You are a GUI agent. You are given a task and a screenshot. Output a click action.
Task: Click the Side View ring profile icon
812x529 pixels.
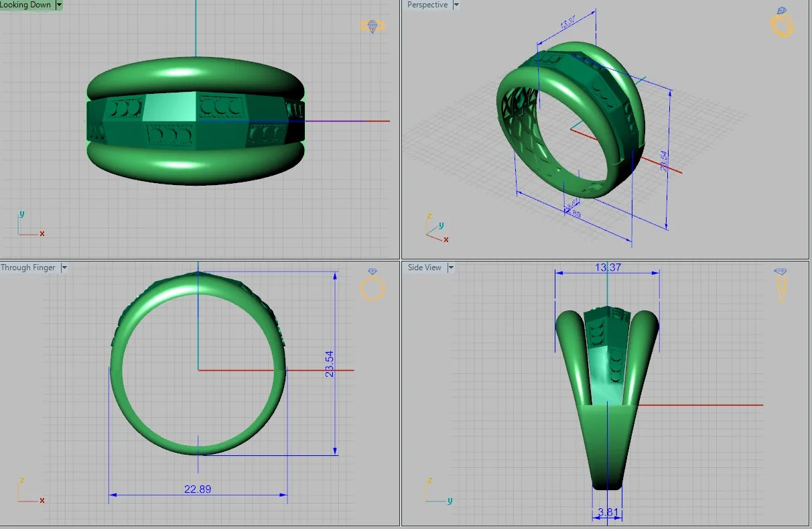point(781,284)
